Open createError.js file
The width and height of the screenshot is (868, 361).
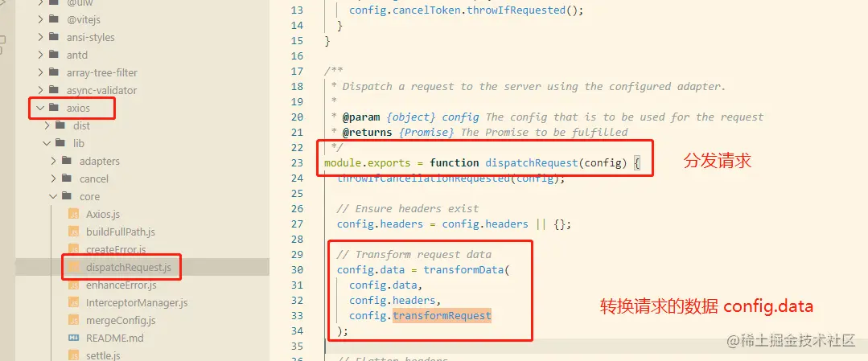point(116,250)
